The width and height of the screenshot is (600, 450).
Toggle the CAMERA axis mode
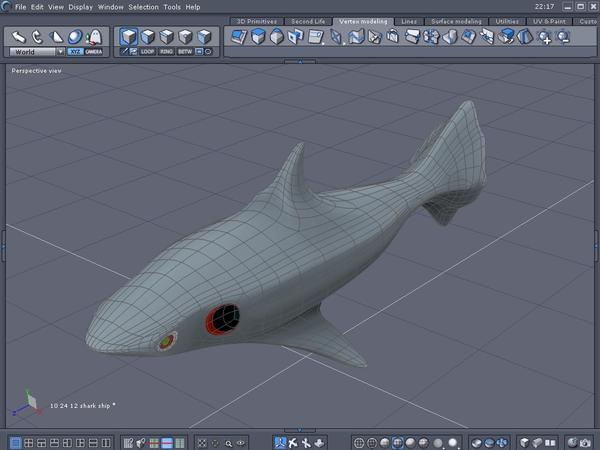[94, 52]
